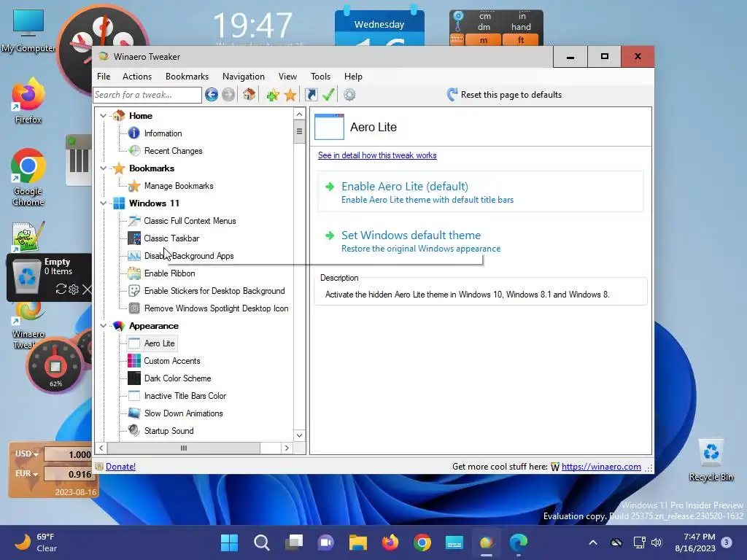Open the Tools menu
This screenshot has width=747, height=560.
click(320, 76)
